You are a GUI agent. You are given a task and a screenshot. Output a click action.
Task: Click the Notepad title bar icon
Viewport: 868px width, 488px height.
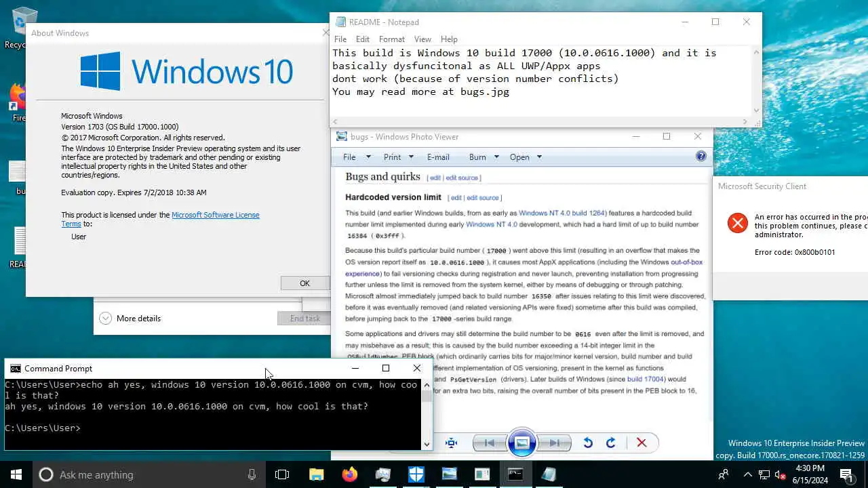tap(340, 22)
